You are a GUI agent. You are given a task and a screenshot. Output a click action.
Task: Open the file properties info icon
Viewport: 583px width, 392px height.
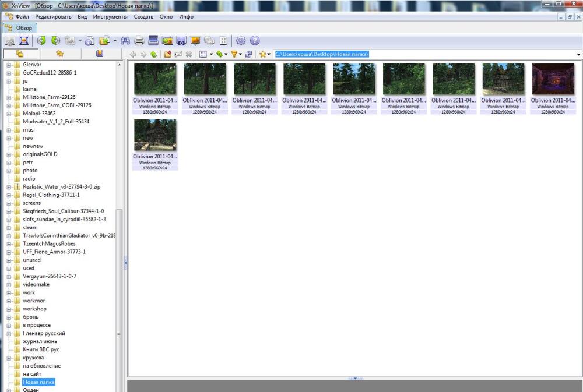(x=90, y=41)
